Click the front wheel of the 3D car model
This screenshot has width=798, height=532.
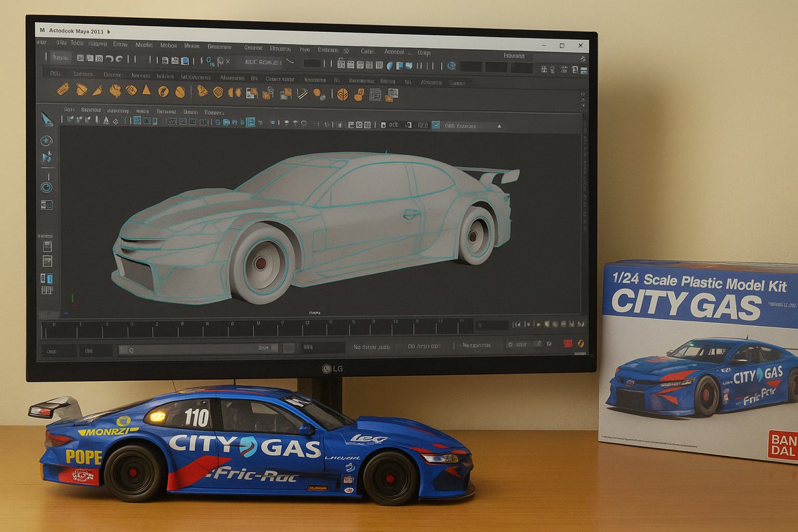[x=261, y=263]
